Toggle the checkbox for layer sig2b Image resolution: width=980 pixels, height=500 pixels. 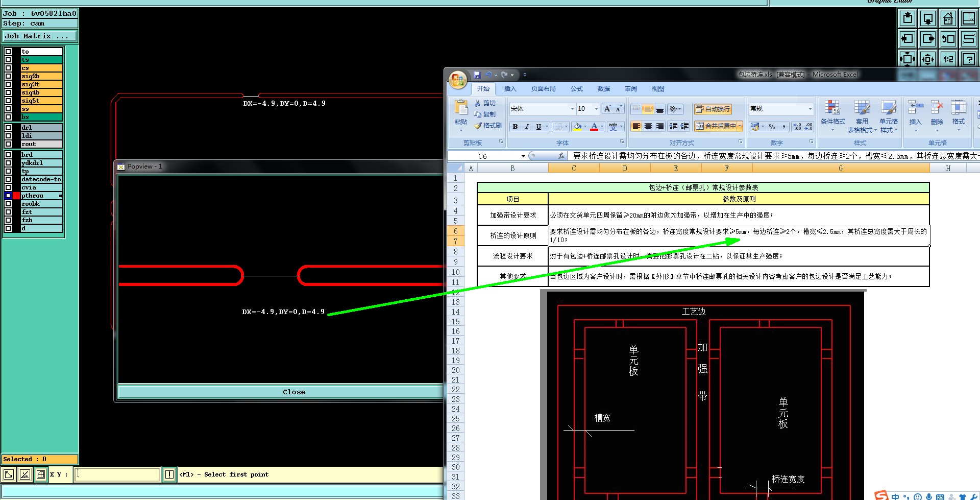pyautogui.click(x=8, y=76)
